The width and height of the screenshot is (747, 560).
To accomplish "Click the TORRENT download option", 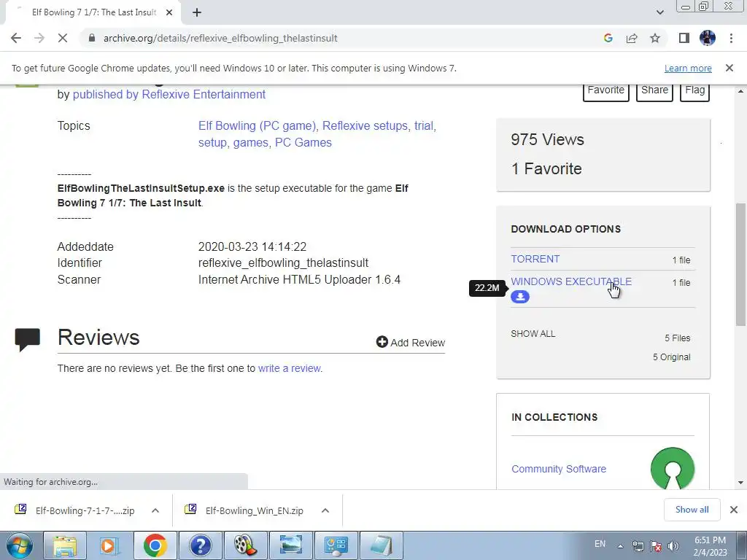I will 535,259.
